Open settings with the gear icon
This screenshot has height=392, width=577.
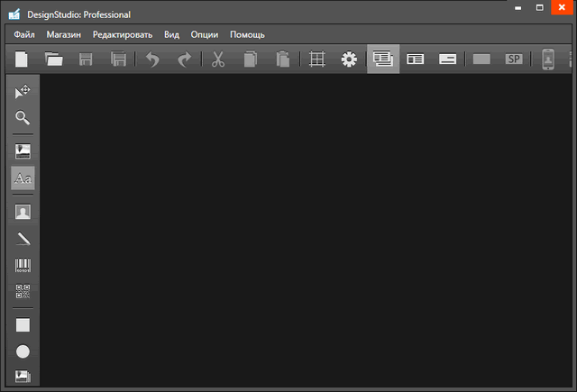[x=349, y=59]
